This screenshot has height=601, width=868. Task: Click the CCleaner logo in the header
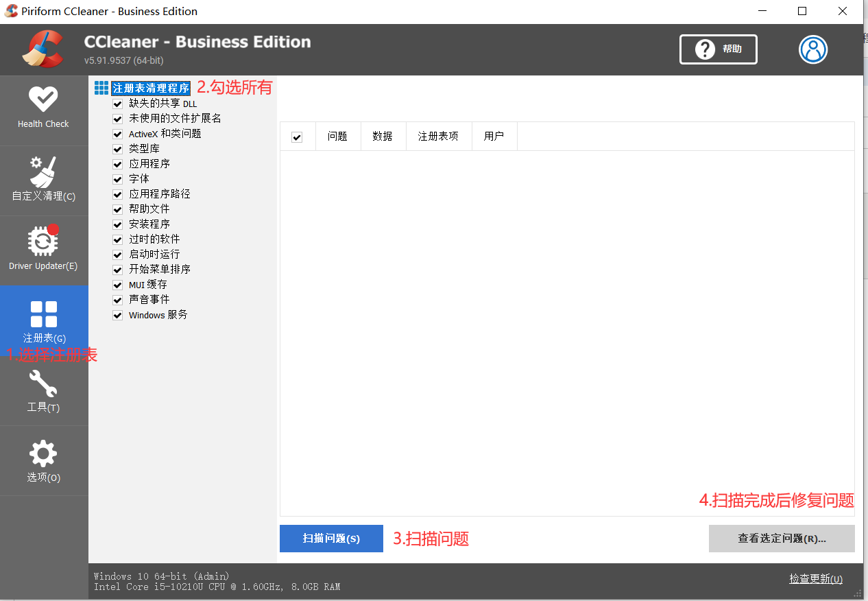[x=43, y=49]
